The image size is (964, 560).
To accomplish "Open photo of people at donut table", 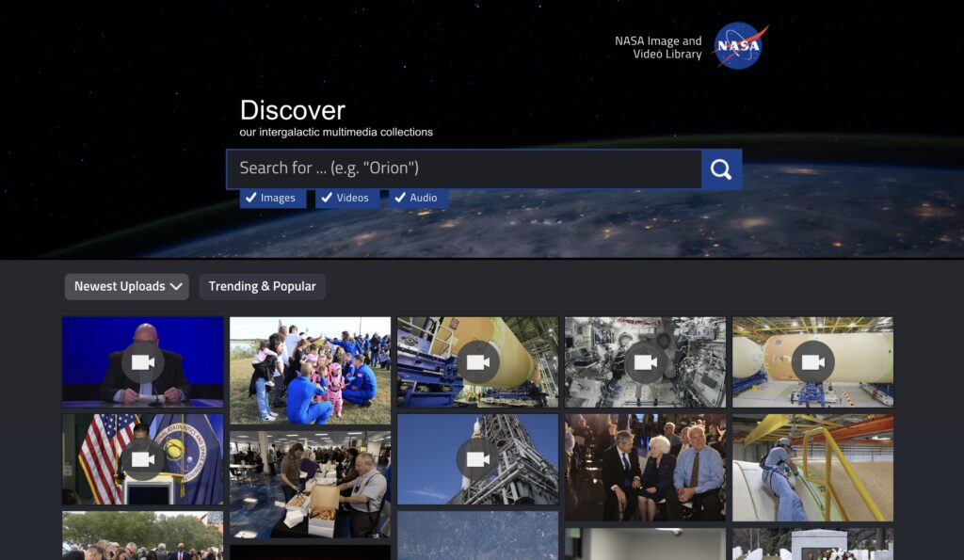I will 310,484.
